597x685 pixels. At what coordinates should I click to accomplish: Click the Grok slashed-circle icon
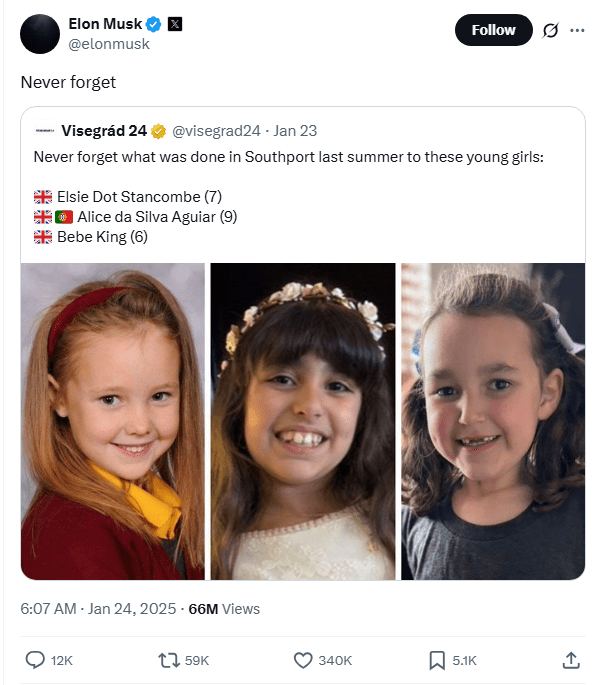coord(550,30)
